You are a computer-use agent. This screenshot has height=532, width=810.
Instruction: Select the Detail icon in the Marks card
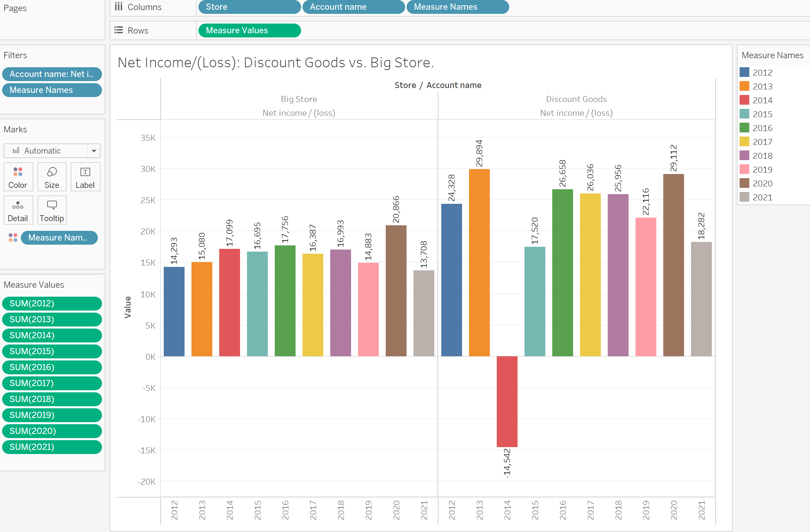18,210
